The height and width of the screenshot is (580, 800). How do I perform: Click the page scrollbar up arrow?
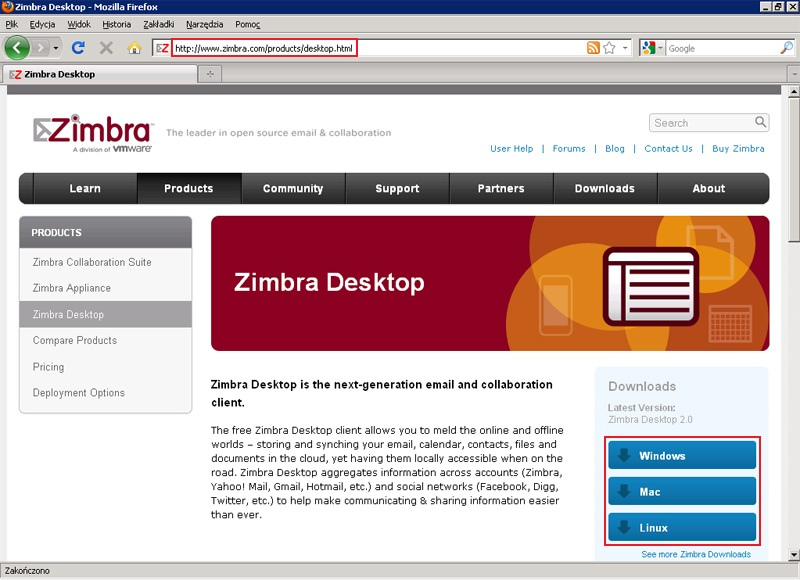coord(794,92)
